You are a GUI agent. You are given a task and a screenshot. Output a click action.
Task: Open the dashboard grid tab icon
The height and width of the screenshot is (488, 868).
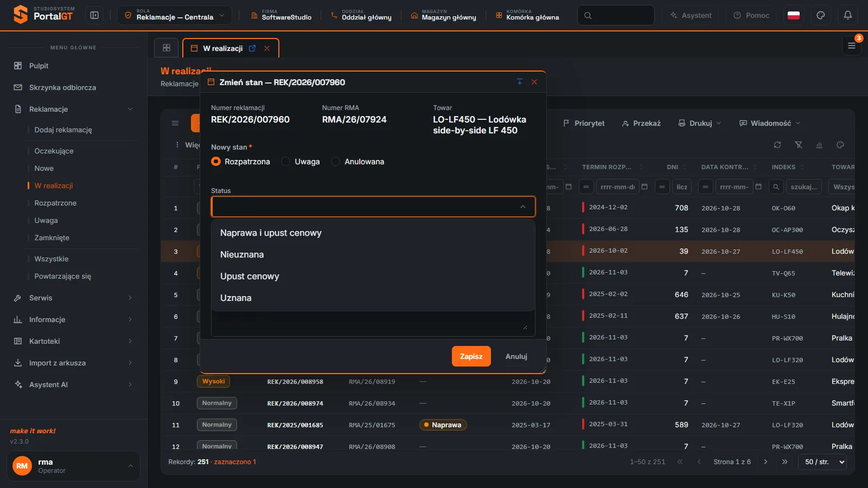tap(167, 48)
